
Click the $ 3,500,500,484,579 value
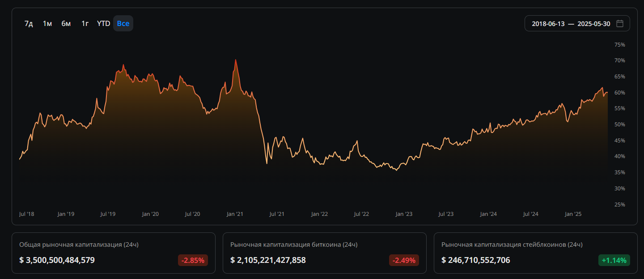point(57,260)
